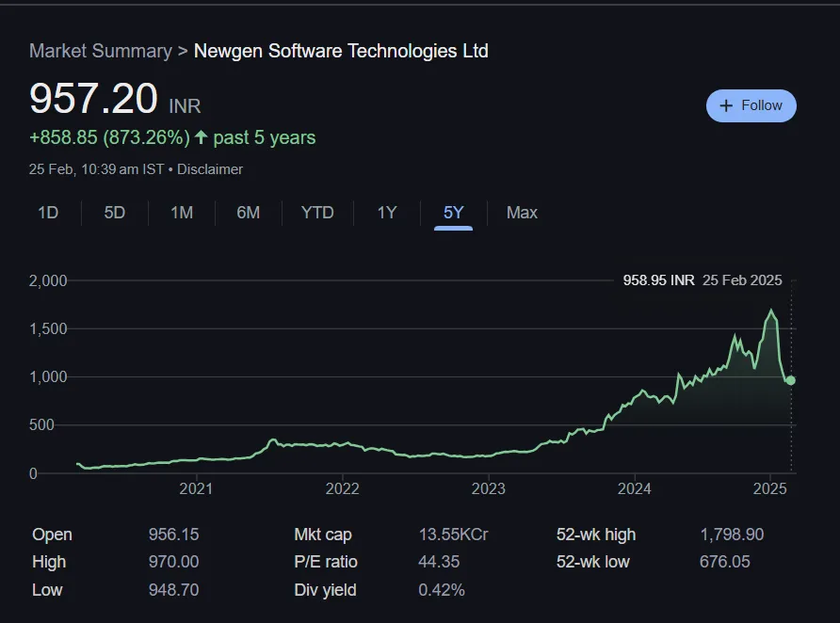Click the Newgen Software Technologies Ltd title
Screen dimensions: 840x623
click(341, 51)
